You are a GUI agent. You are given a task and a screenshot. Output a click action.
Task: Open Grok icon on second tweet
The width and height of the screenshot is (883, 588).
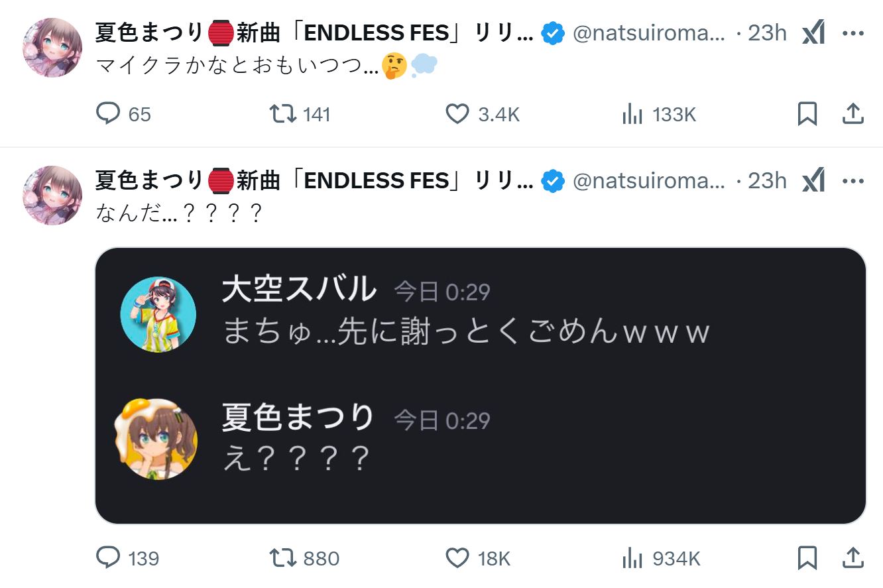813,180
